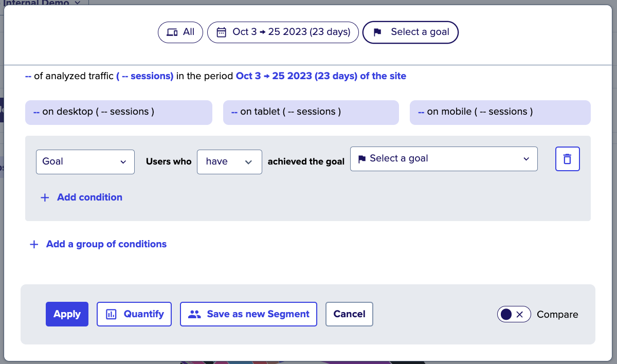Click the plus icon beside Add a group of conditions
617x364 pixels.
pos(34,244)
